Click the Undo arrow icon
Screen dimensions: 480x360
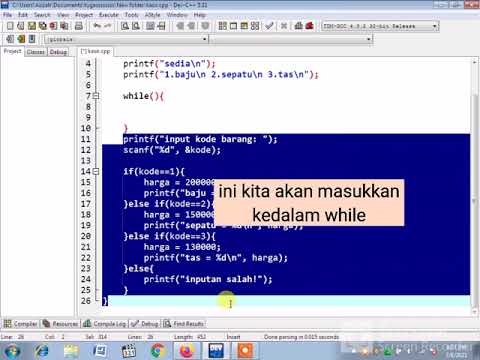97,26
